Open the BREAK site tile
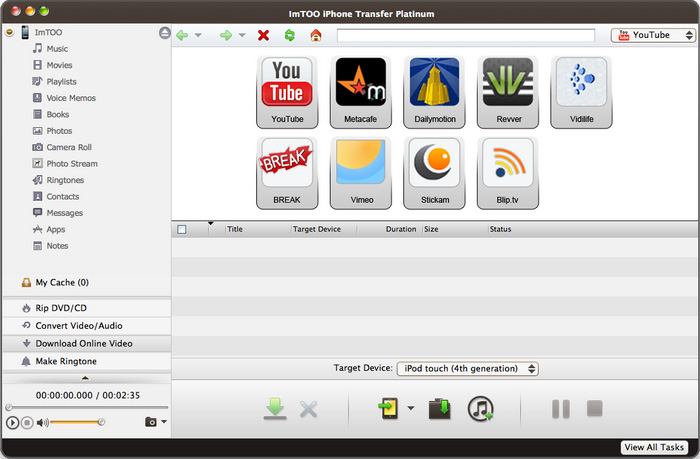 coord(287,173)
